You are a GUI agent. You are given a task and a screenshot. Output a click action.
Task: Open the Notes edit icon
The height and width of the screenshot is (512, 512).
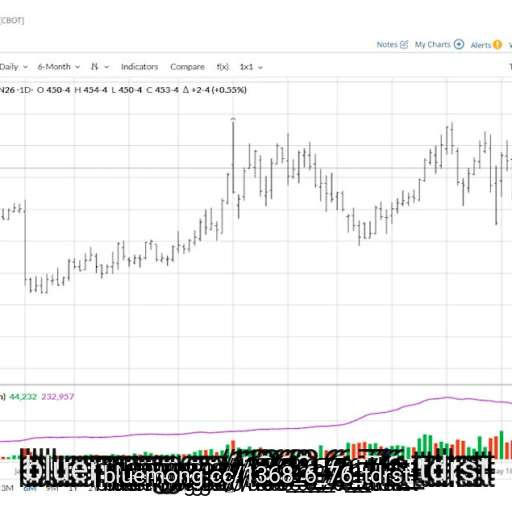pos(404,44)
